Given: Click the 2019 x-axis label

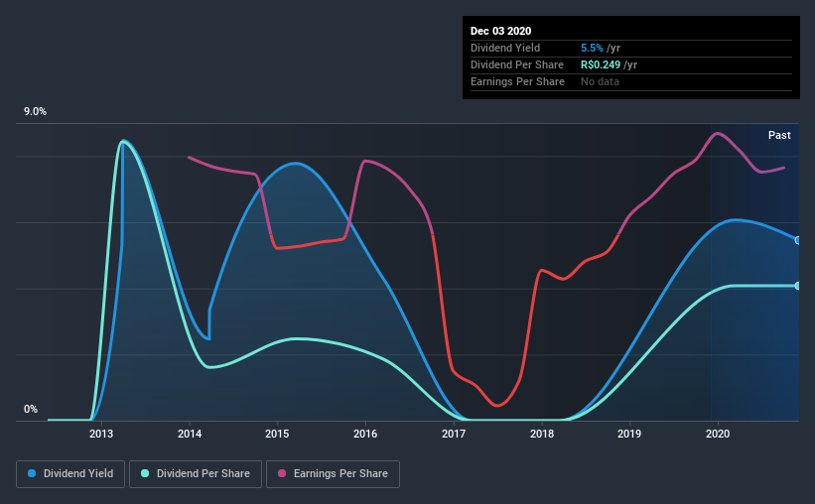Looking at the screenshot, I should pos(629,434).
